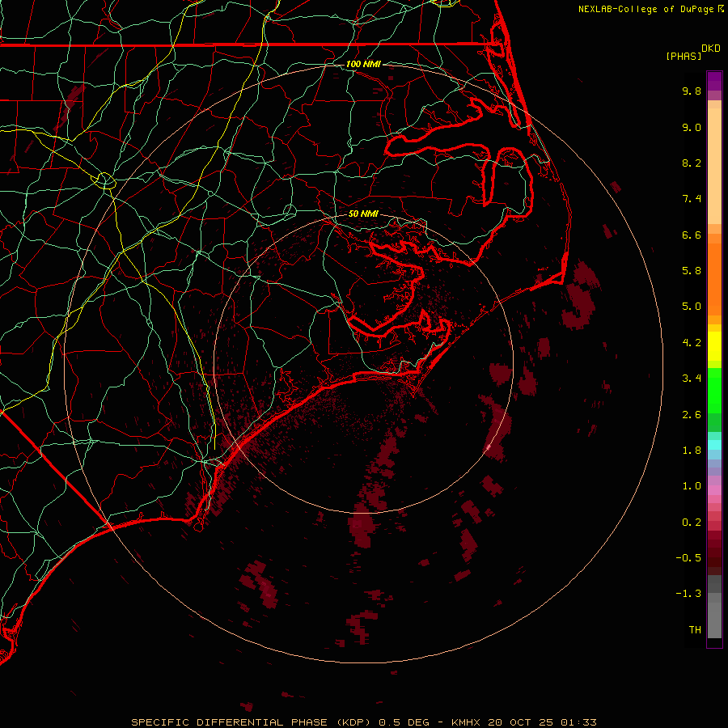Pick the pink band of the color bar
This screenshot has height=728, width=728.
[x=714, y=490]
